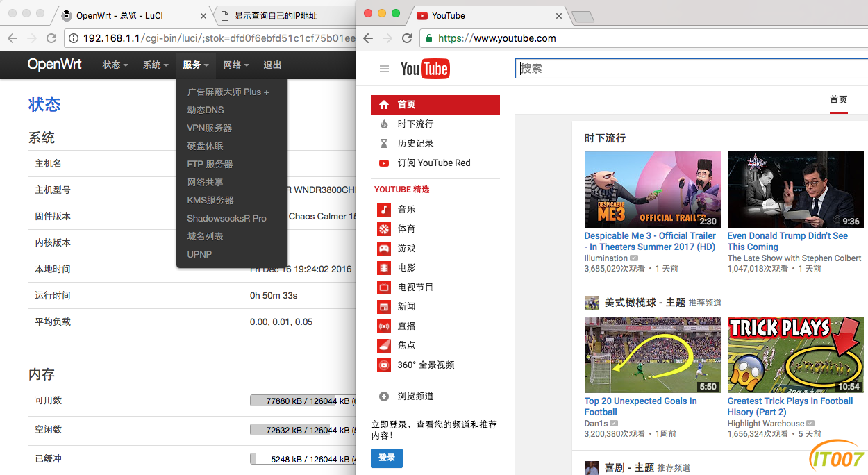Click the secure lock icon in YouTube address bar
868x475 pixels.
tap(430, 38)
